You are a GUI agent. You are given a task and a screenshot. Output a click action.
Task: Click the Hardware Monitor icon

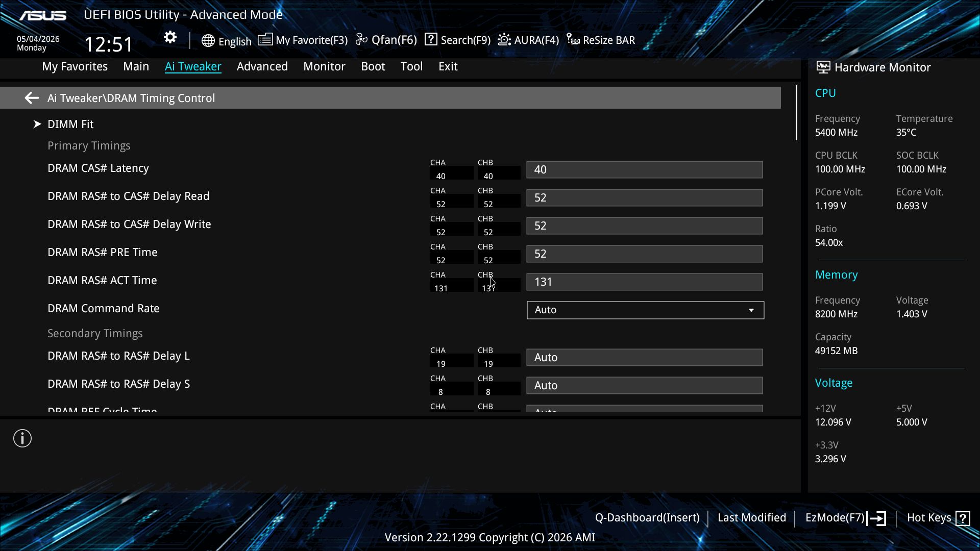coord(823,67)
